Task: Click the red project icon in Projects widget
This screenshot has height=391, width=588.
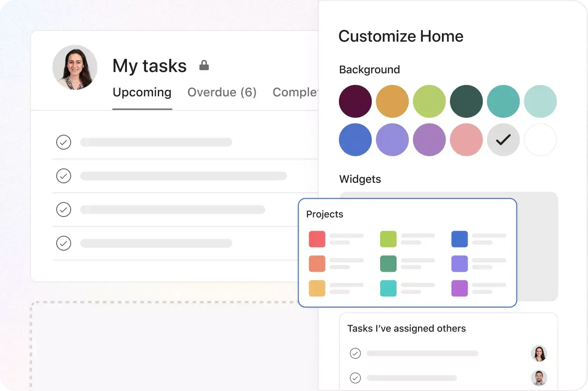Action: [316, 239]
